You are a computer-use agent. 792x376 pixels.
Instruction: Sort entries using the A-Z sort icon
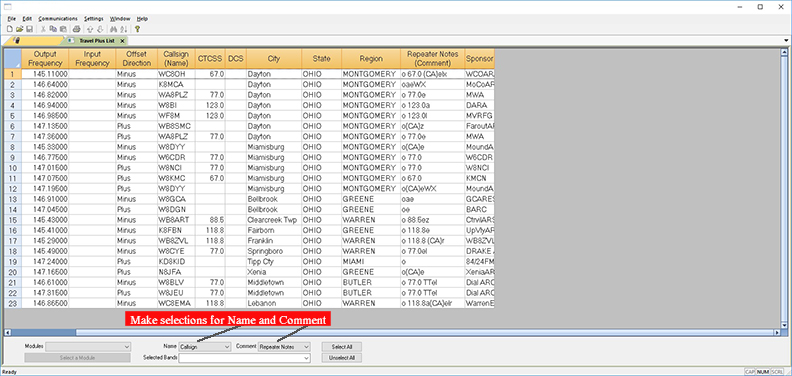click(x=123, y=29)
